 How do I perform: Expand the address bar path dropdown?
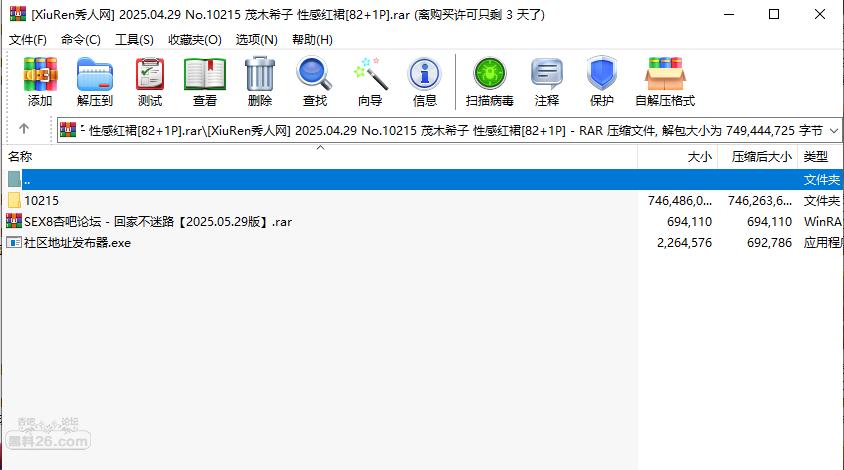[x=834, y=130]
